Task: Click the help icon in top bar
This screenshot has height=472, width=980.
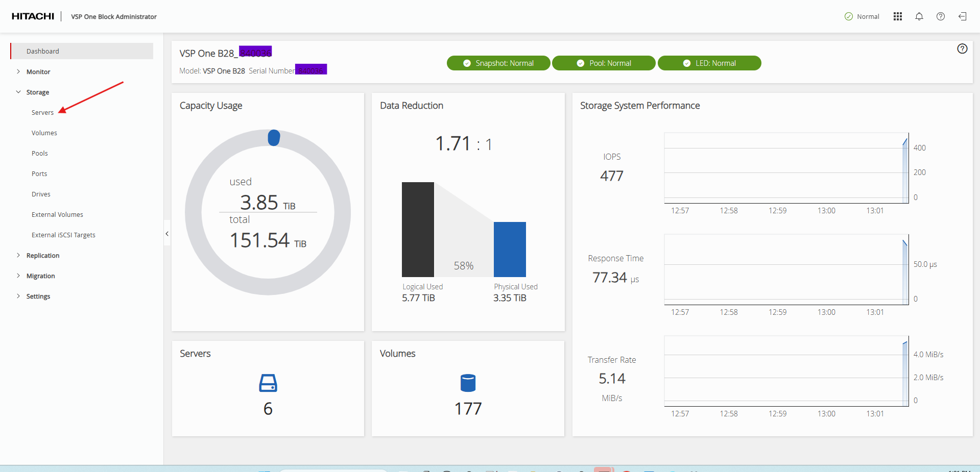Action: pos(940,16)
